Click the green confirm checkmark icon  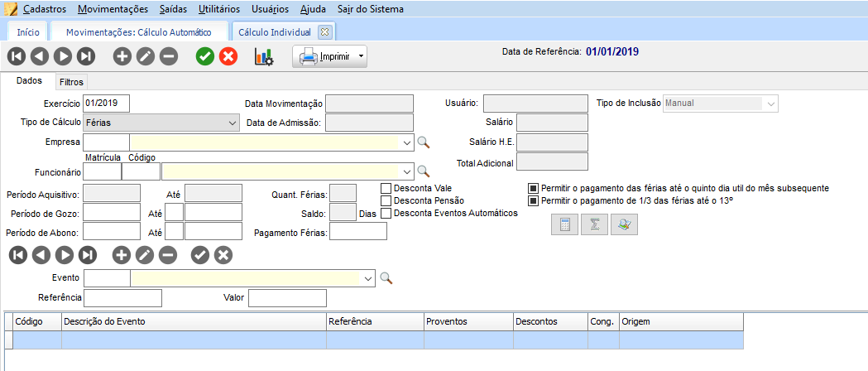[205, 57]
